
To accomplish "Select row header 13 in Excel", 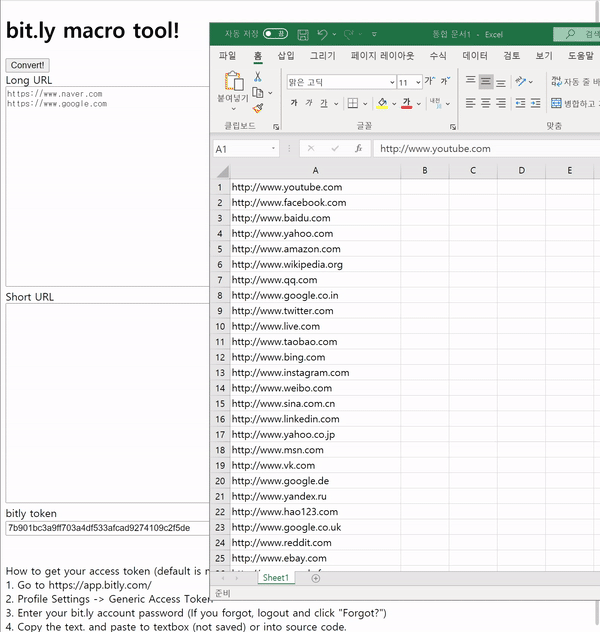I will tap(220, 373).
